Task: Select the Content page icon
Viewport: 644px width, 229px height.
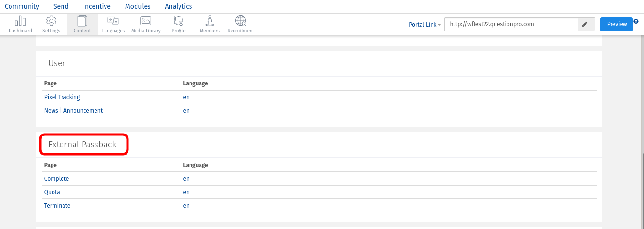Action: click(82, 21)
